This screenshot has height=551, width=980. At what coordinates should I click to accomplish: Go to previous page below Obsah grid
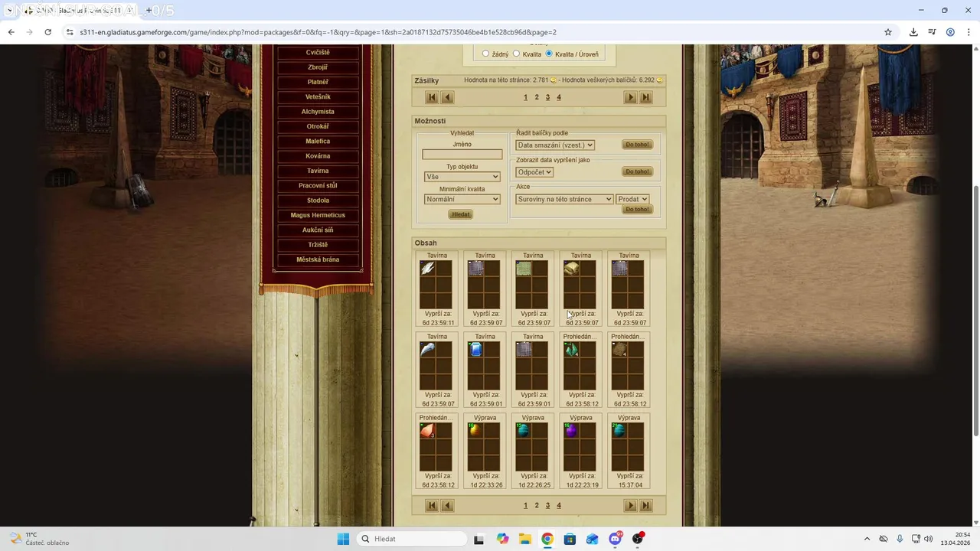pos(448,505)
